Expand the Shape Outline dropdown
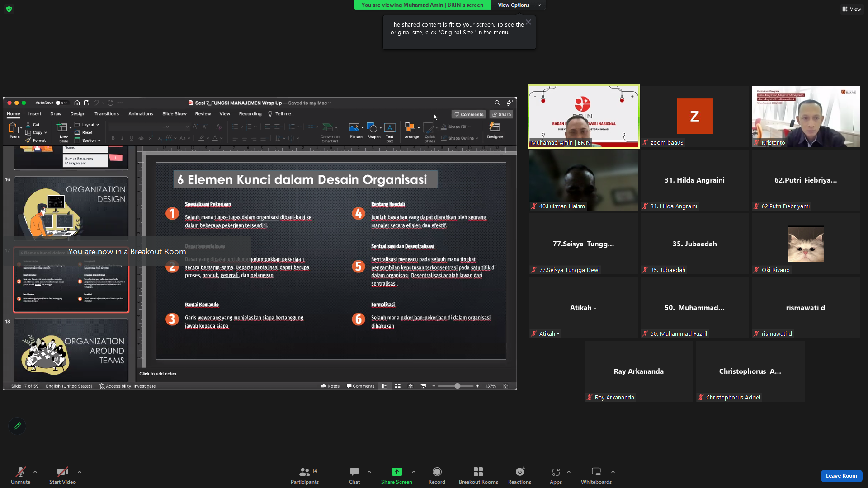The image size is (868, 488). 459,138
